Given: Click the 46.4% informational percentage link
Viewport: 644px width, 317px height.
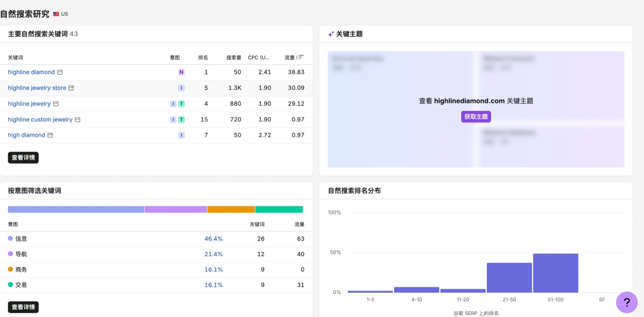Looking at the screenshot, I should tap(214, 239).
